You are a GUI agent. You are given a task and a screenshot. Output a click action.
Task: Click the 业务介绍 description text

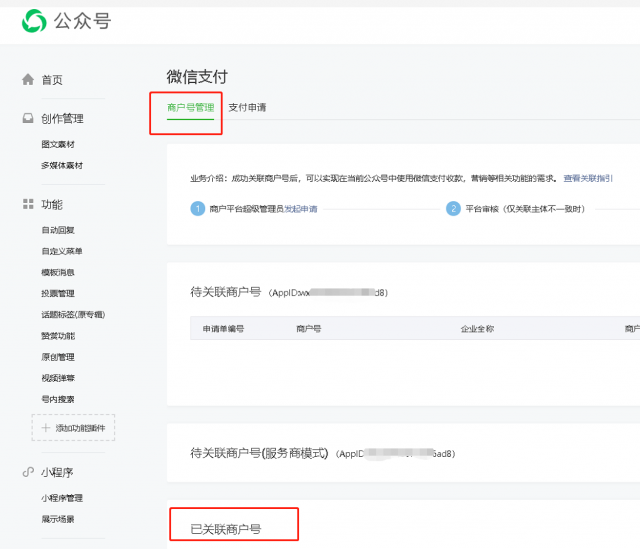click(x=374, y=178)
